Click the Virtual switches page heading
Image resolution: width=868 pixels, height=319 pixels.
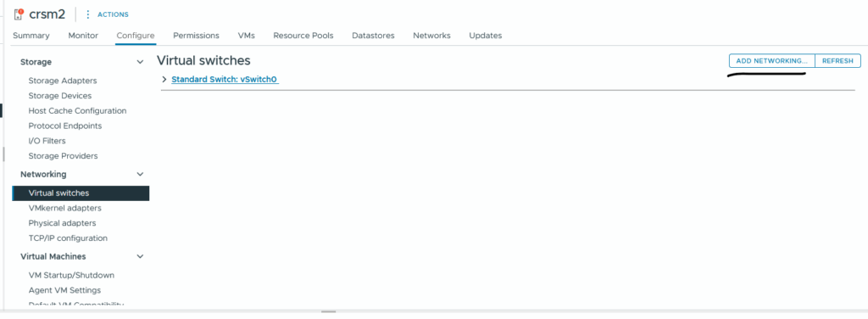click(x=203, y=60)
